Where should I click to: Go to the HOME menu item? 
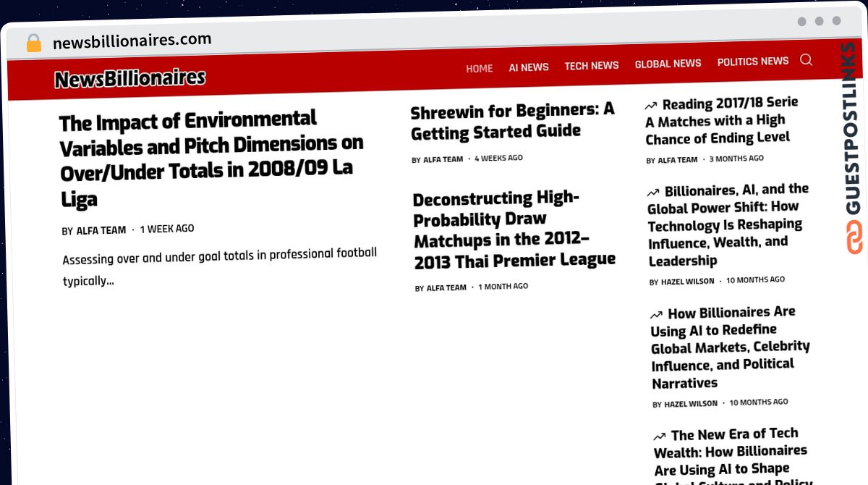pos(479,69)
